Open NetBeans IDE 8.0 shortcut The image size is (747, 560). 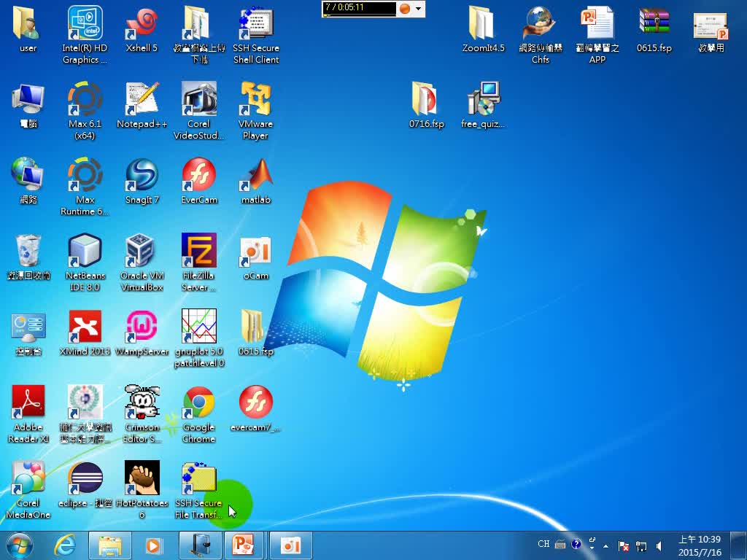85,262
